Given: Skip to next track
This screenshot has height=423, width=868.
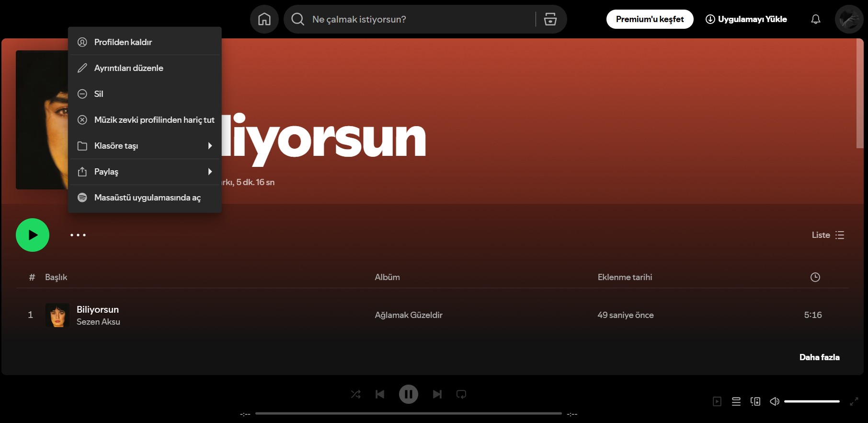Looking at the screenshot, I should coord(437,394).
